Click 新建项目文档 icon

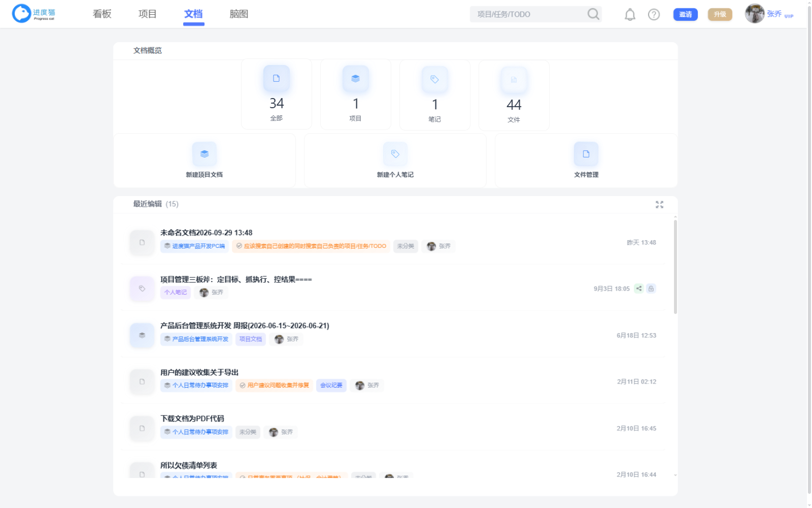pos(205,154)
